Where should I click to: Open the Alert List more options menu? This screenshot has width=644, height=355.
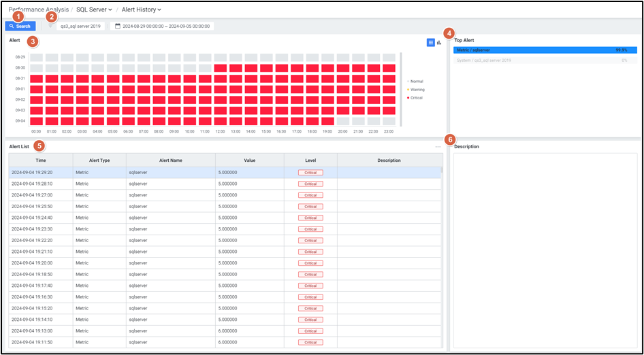(438, 147)
